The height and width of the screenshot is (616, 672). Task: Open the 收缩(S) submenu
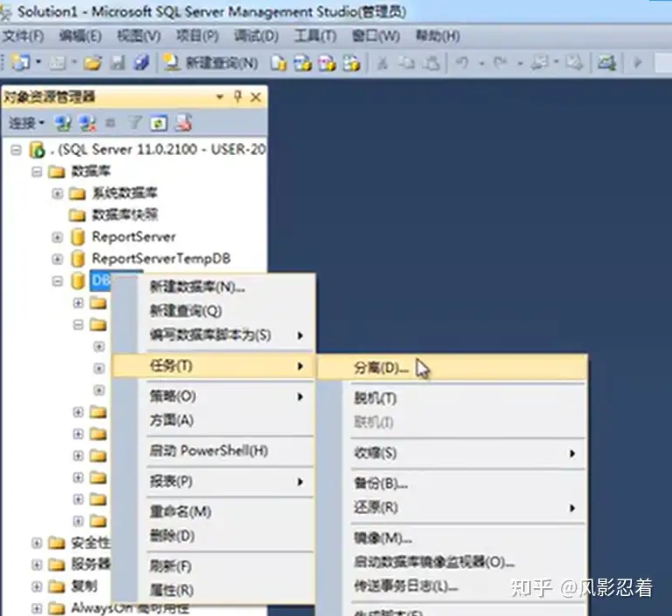[x=452, y=453]
